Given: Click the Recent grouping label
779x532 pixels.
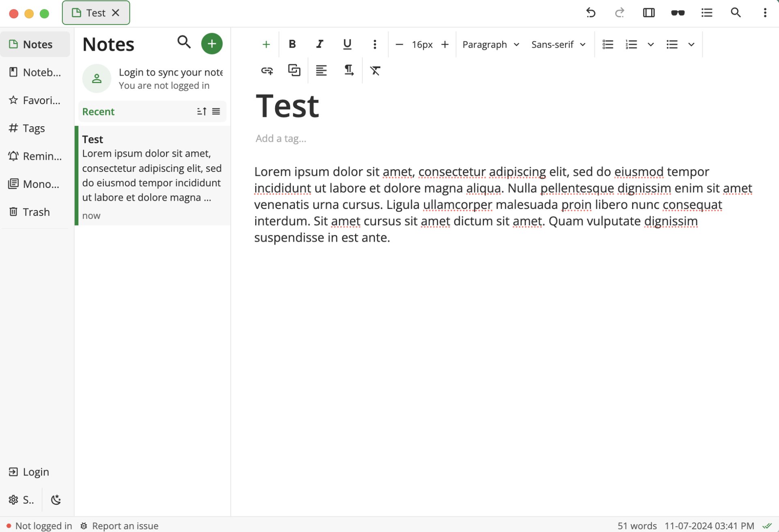Looking at the screenshot, I should point(98,112).
